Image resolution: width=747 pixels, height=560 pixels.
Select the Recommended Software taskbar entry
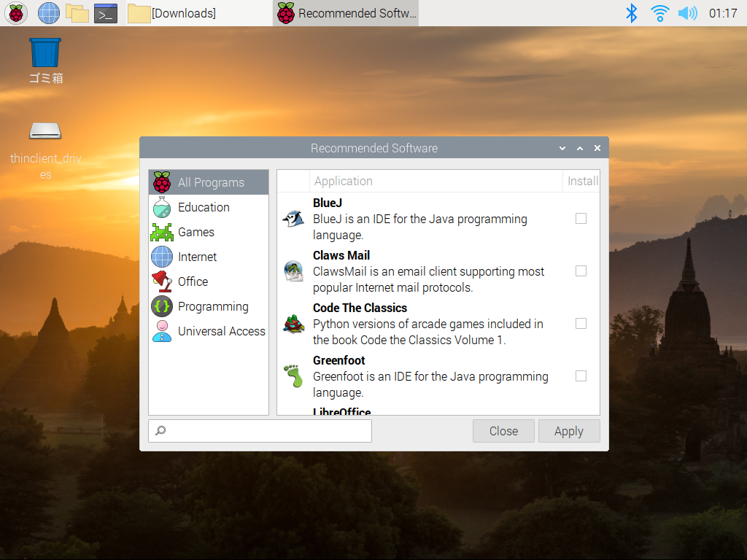(x=347, y=13)
